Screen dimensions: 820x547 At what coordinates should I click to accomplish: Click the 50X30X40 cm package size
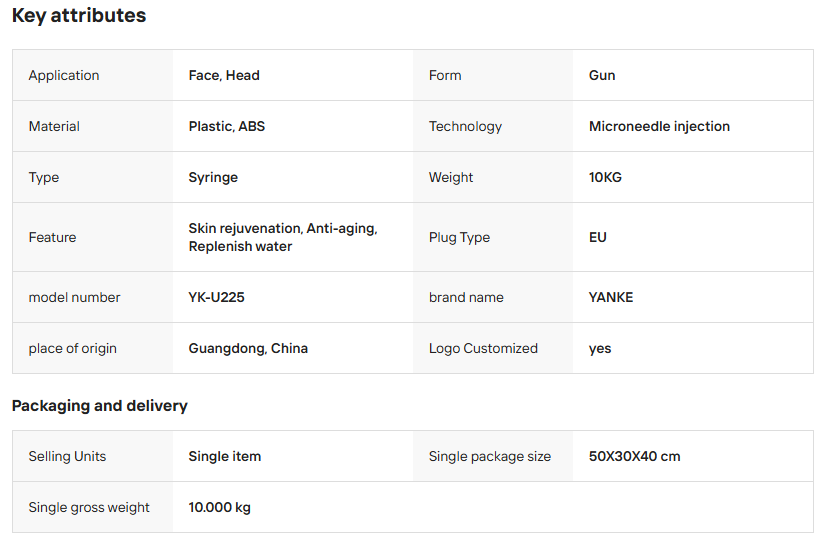634,457
